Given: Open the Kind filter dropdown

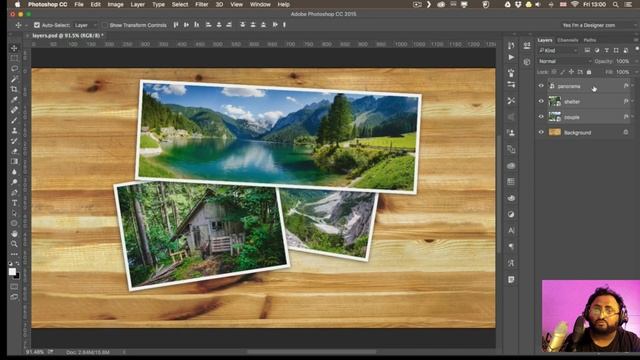Looking at the screenshot, I should click(x=558, y=50).
